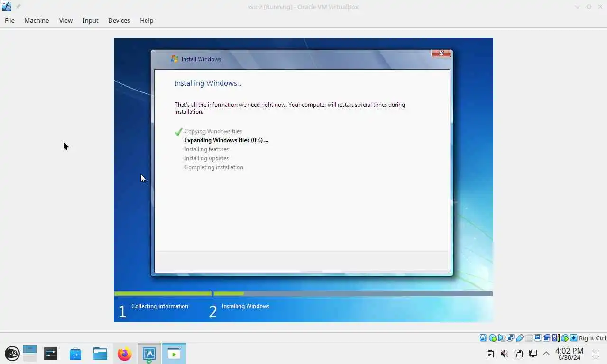Click the Installing Windows stage label

[x=245, y=306]
